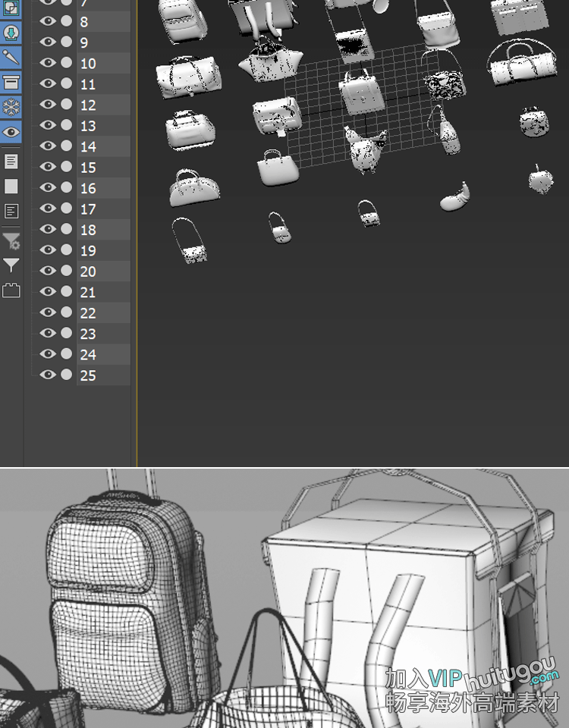569x728 pixels.
Task: Toggle Display XRefs icon with teal arrow
Action: [x=11, y=33]
